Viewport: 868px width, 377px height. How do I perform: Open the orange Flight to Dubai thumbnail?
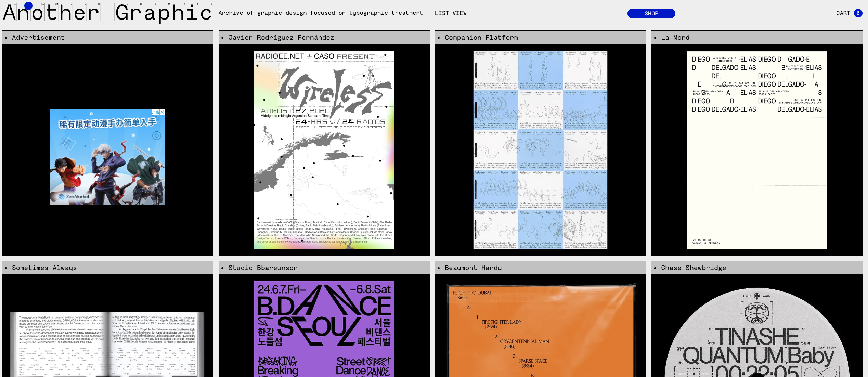pos(541,330)
